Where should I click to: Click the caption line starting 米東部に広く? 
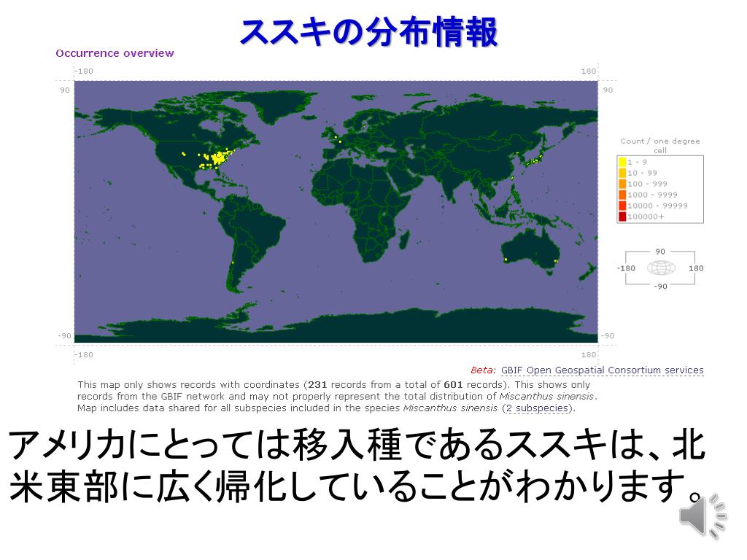(356, 486)
